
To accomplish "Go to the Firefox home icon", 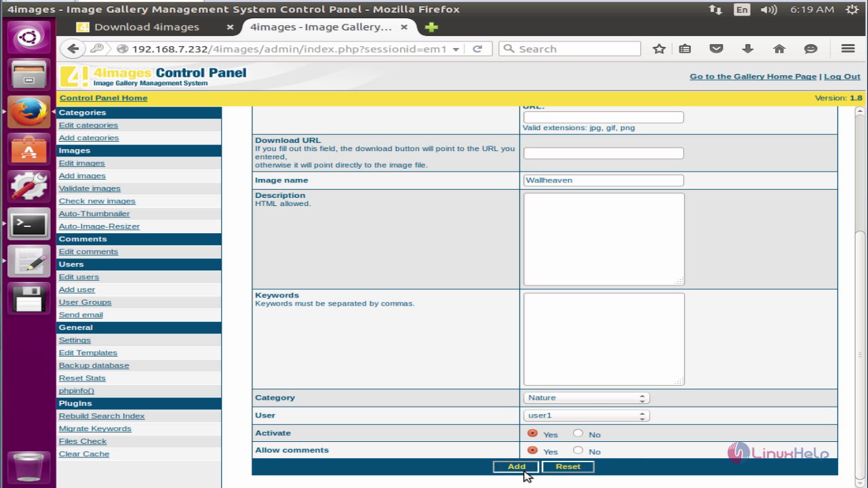I will coord(779,49).
